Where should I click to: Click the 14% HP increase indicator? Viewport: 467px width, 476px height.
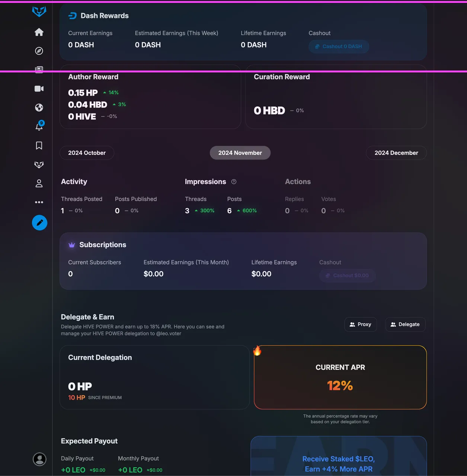coord(111,93)
